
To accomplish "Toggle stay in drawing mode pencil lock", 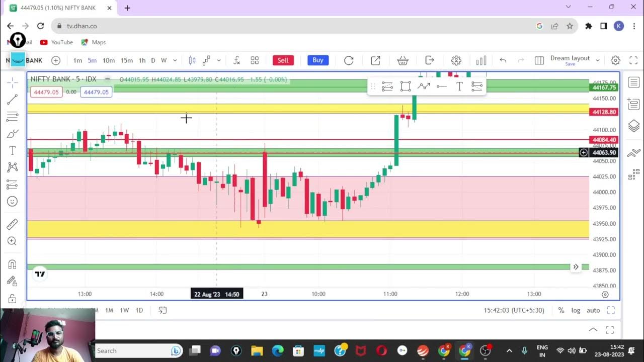I will coord(13,282).
